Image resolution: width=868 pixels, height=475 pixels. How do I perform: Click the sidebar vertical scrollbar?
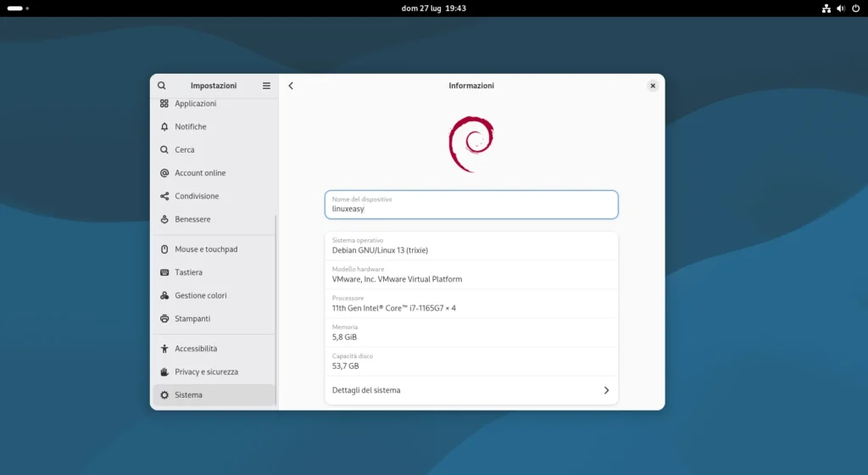[275, 310]
